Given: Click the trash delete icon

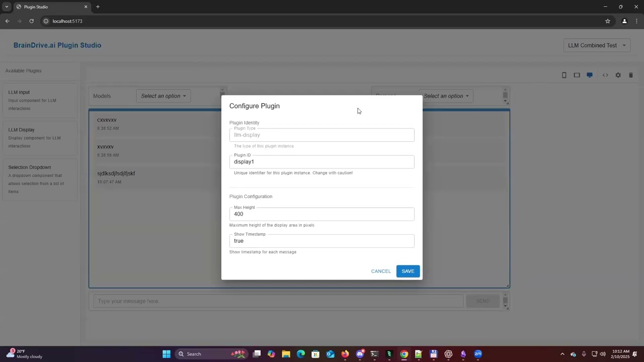Looking at the screenshot, I should tap(630, 75).
